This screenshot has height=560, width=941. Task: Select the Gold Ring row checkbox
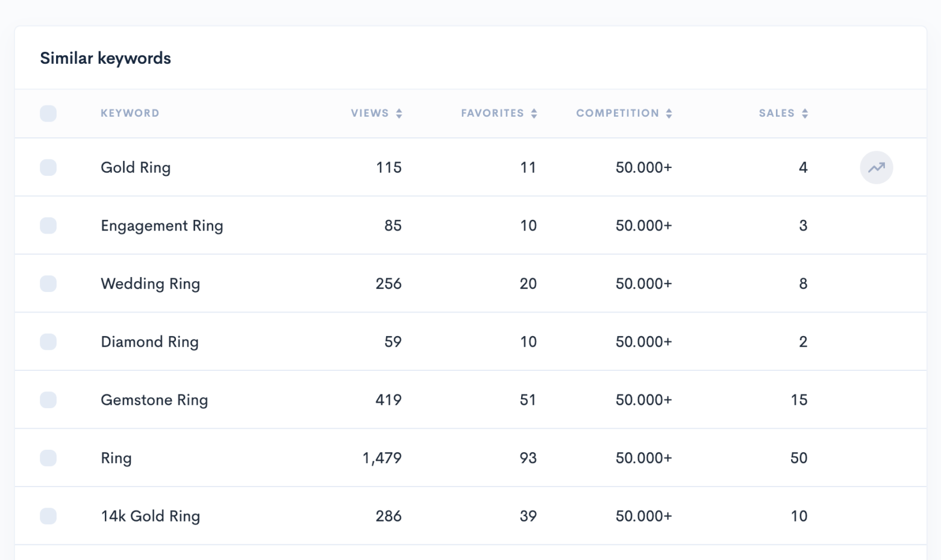pyautogui.click(x=48, y=167)
